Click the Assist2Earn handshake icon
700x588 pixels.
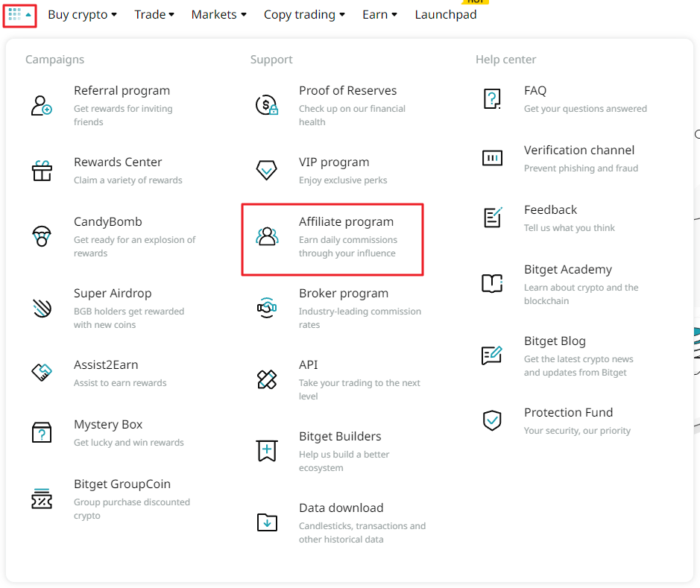click(42, 372)
